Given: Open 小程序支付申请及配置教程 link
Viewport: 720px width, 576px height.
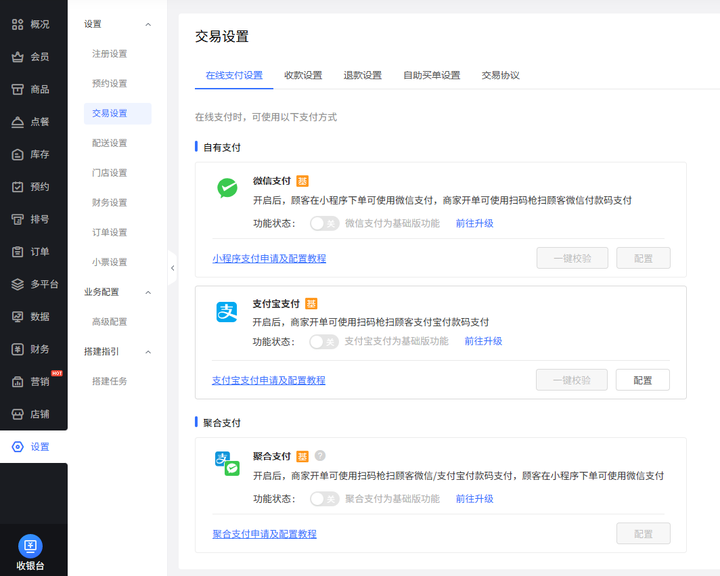Looking at the screenshot, I should pyautogui.click(x=269, y=259).
